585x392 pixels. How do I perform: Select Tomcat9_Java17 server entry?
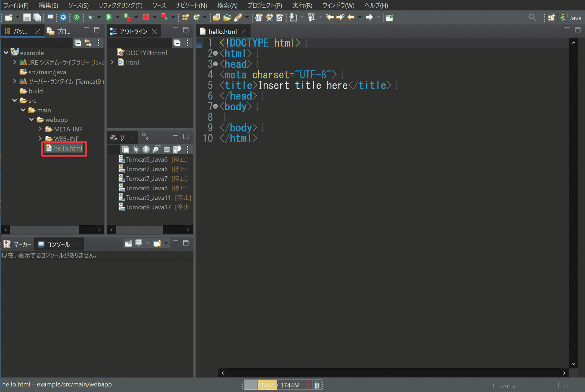(148, 207)
